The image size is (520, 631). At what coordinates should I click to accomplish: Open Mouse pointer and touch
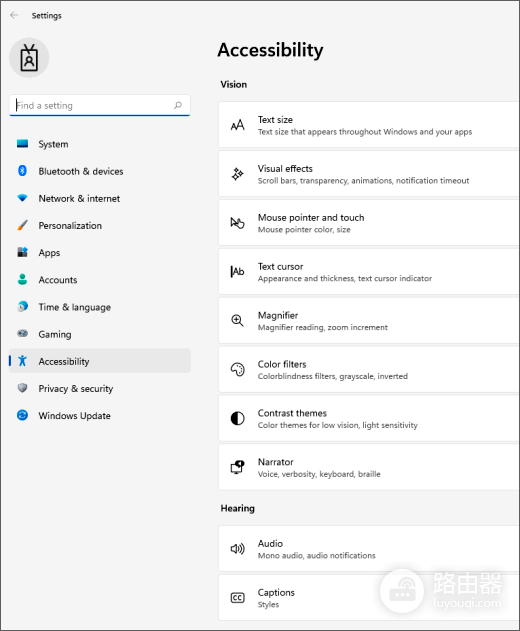(x=369, y=223)
